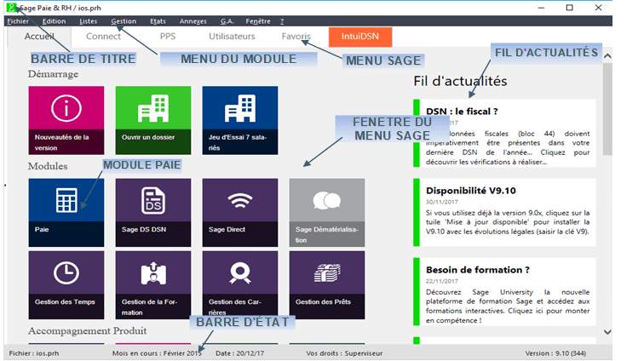Open the Listes menu
644x361 pixels.
pyautogui.click(x=89, y=21)
